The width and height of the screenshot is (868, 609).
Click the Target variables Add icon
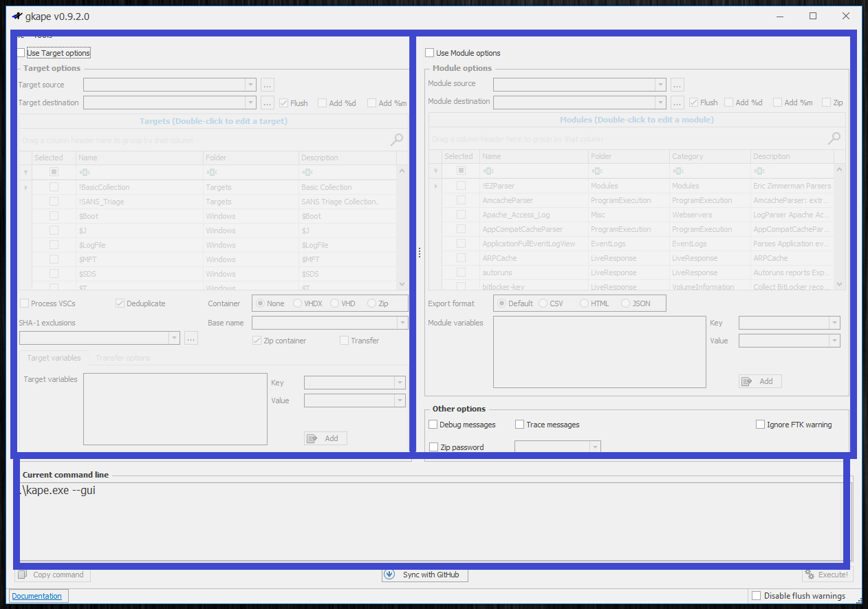point(312,438)
